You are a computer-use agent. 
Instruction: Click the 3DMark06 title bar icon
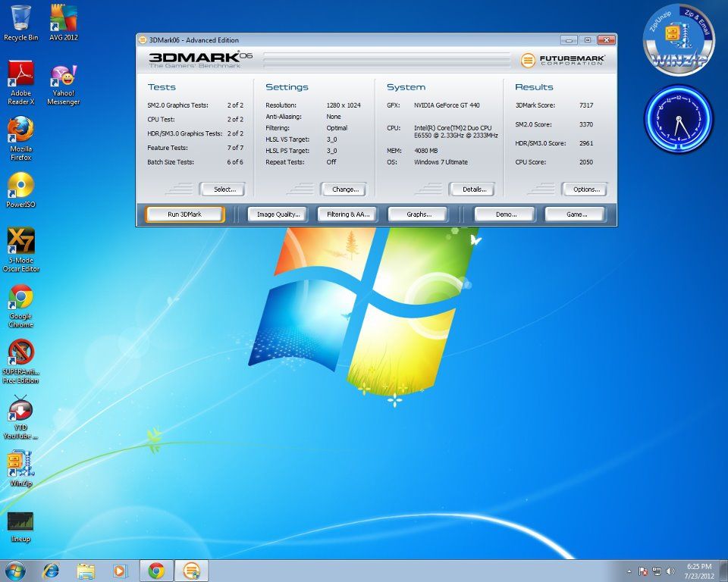coord(143,40)
